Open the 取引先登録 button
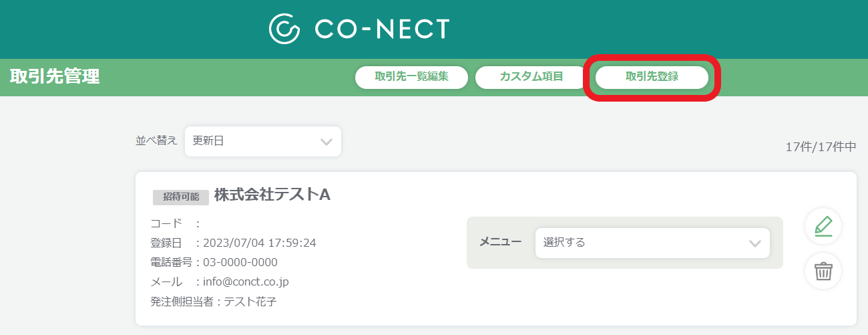Screen dimensions: 868x335 click(652, 77)
